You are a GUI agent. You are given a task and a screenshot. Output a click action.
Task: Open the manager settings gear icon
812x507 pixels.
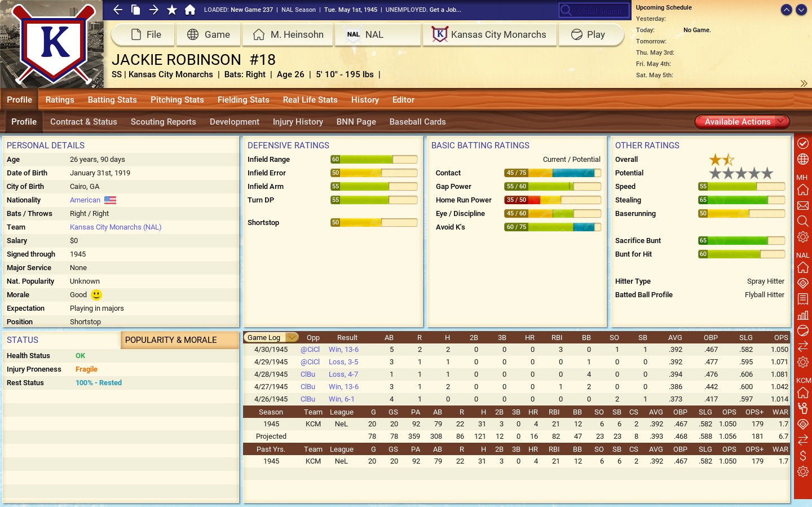pos(803,237)
